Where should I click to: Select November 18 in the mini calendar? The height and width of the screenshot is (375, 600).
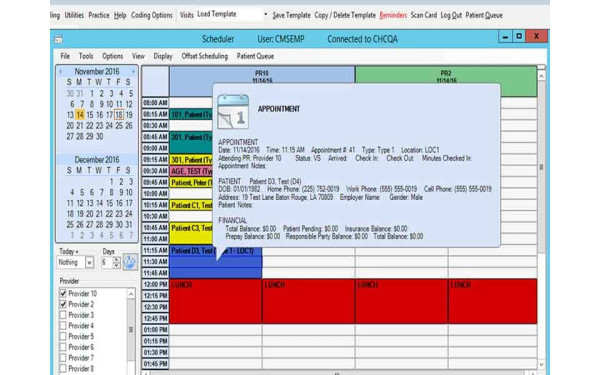point(119,115)
